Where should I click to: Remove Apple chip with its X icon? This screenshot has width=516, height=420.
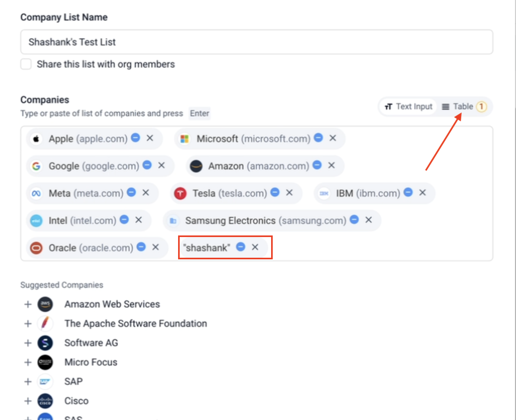point(150,138)
